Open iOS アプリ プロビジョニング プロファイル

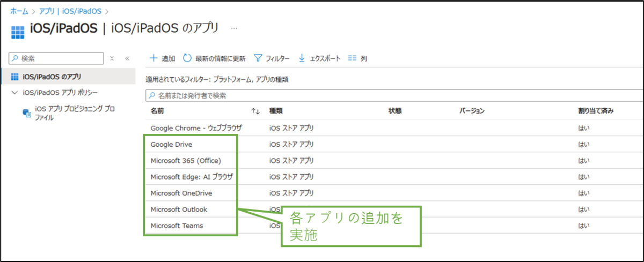pyautogui.click(x=74, y=113)
